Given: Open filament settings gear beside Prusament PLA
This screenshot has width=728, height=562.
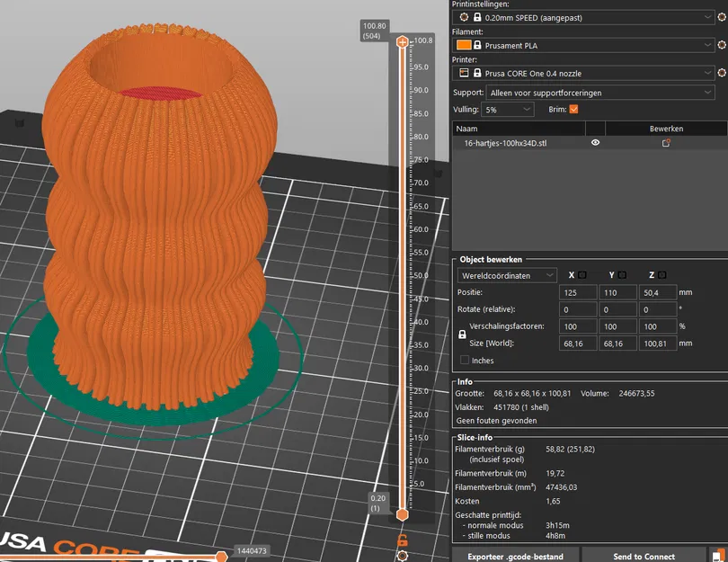Looking at the screenshot, I should 723,44.
